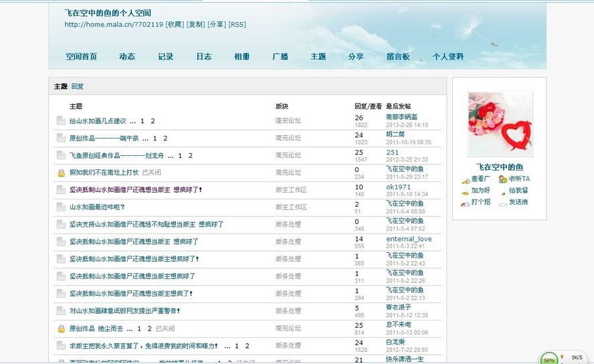
Task: Click the 查看广 icon in profile card
Action: [x=466, y=179]
